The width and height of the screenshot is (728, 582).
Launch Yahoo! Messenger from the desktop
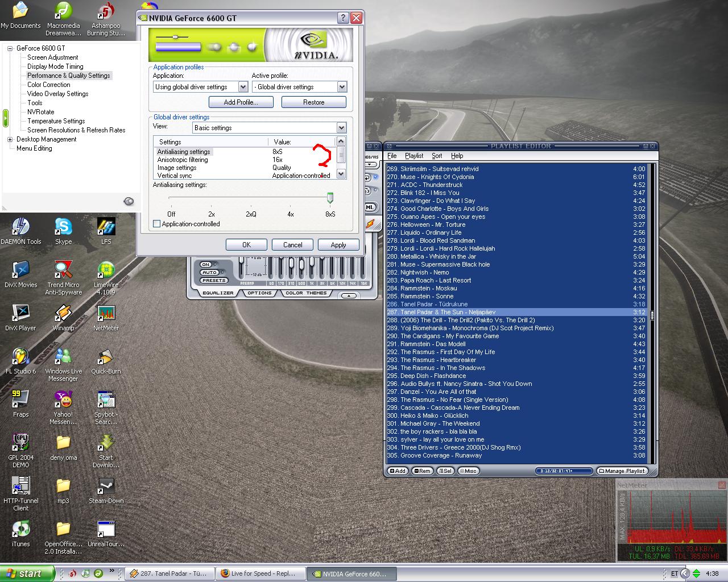tap(63, 407)
